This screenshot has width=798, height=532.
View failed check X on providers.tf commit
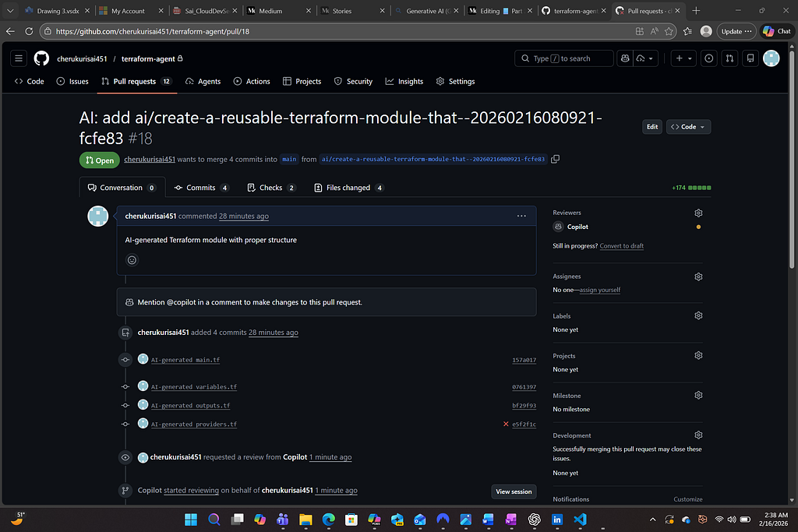[x=506, y=425]
